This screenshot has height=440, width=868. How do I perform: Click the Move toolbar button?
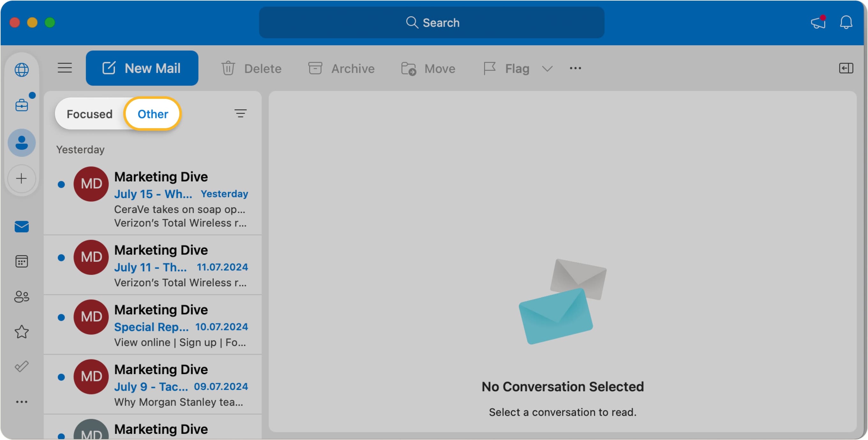tap(428, 68)
